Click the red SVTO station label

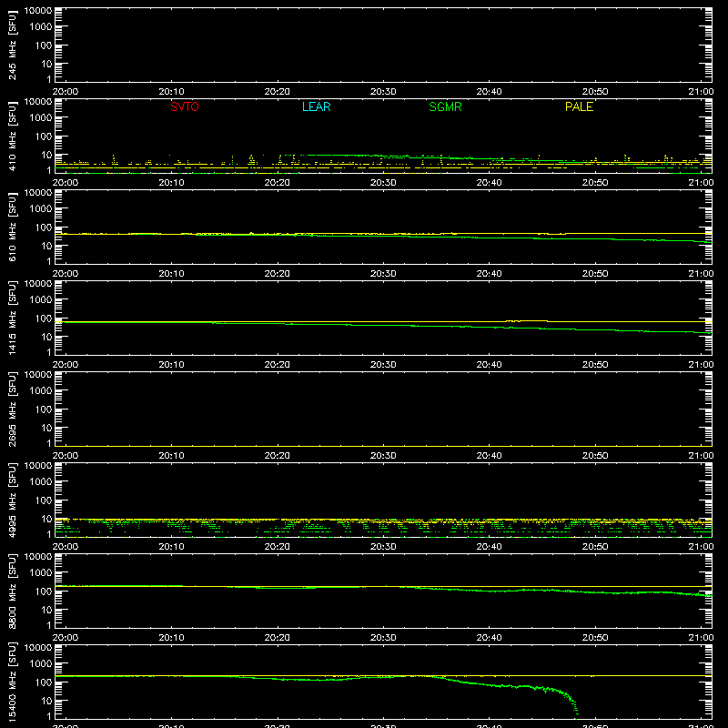[185, 106]
